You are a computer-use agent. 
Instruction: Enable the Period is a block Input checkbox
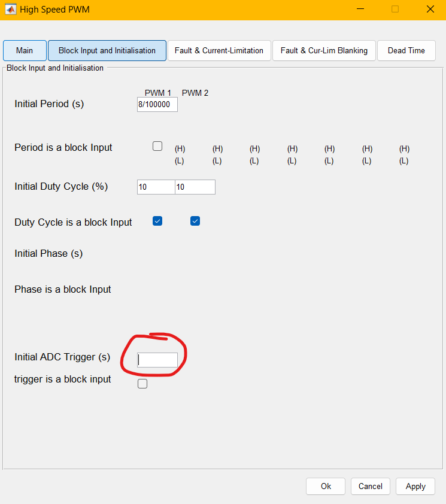pyautogui.click(x=157, y=145)
